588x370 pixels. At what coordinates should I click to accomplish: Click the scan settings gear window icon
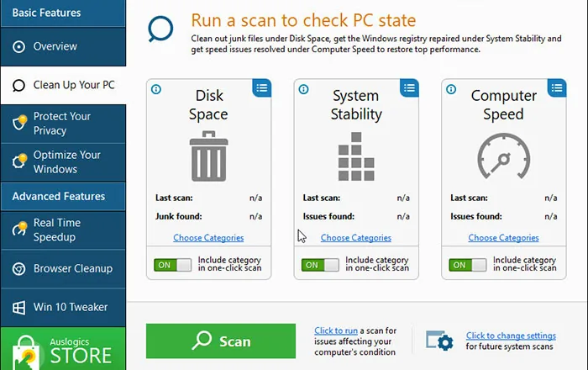pos(439,341)
